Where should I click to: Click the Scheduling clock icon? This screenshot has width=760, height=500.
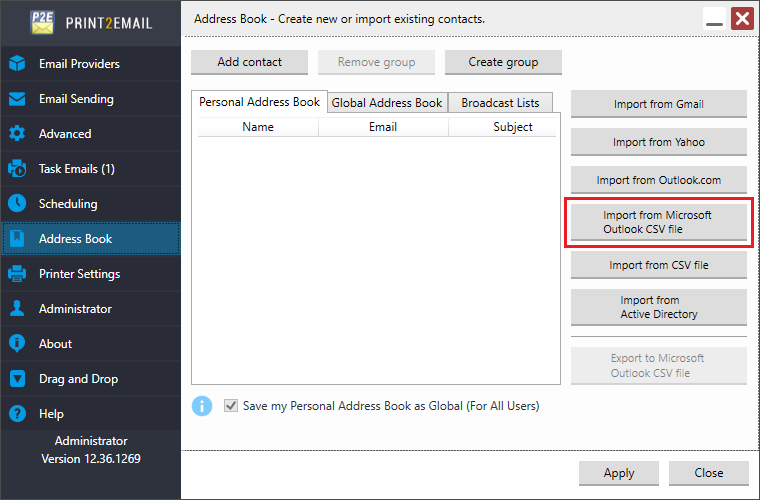pyautogui.click(x=17, y=204)
